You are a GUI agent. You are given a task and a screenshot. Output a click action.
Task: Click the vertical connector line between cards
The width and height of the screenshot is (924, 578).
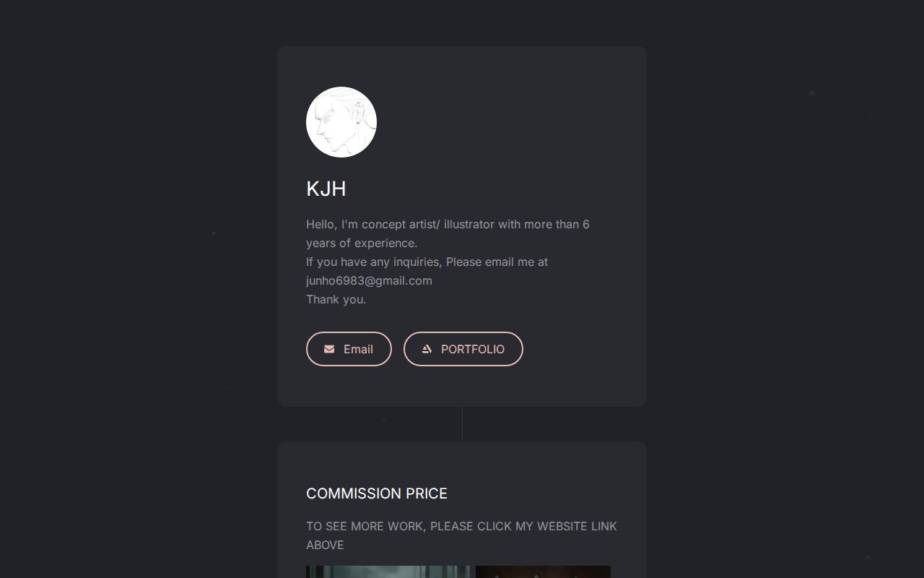click(462, 424)
